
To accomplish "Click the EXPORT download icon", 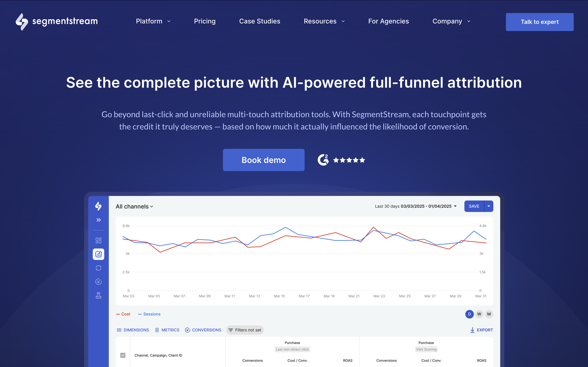I will click(x=472, y=330).
